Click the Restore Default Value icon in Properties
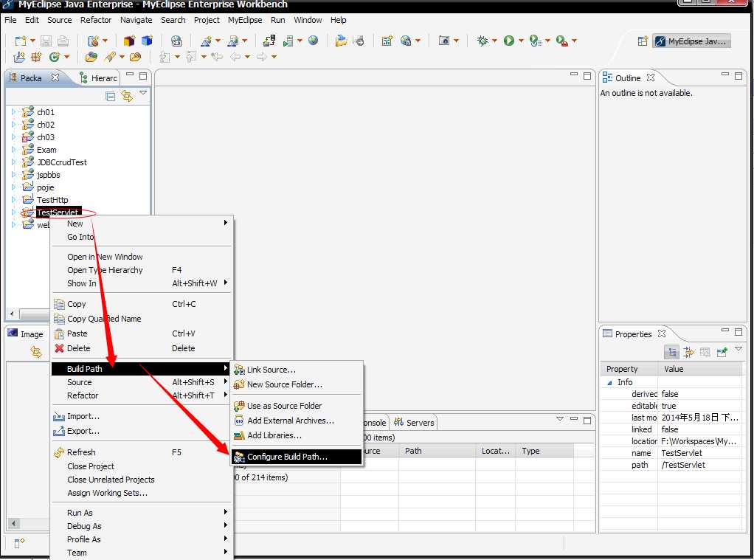Viewport: 754px width, 560px height. pos(705,352)
